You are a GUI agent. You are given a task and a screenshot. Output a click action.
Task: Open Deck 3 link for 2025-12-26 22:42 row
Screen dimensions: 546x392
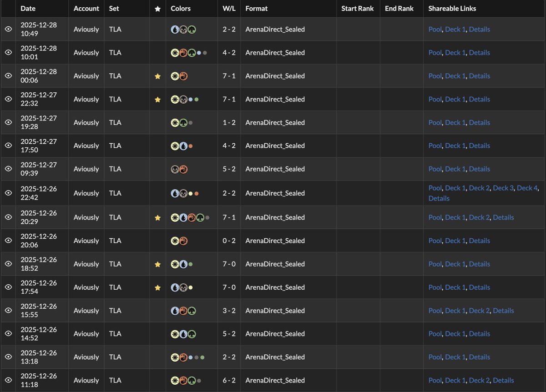503,188
